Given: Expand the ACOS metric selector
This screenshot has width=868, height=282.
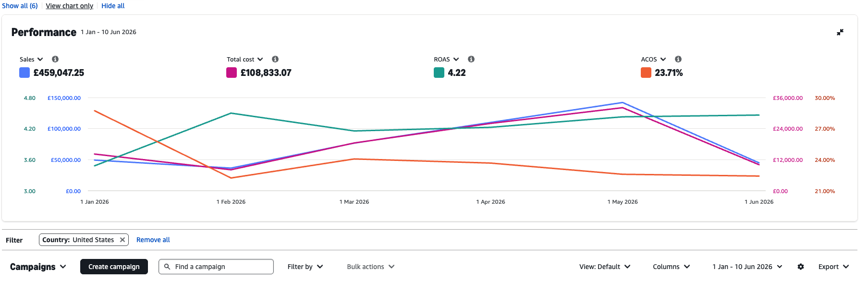Looking at the screenshot, I should 653,59.
